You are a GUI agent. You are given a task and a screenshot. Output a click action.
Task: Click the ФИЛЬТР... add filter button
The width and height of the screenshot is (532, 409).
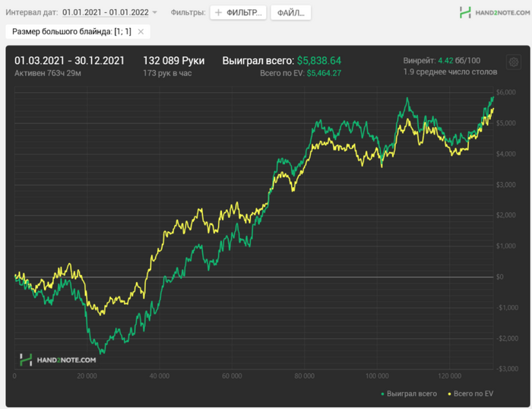pos(238,13)
